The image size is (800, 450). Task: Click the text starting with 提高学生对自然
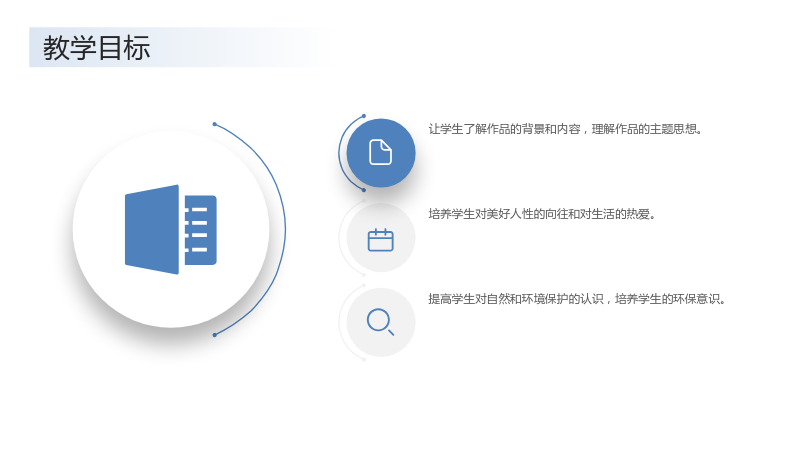(577, 298)
